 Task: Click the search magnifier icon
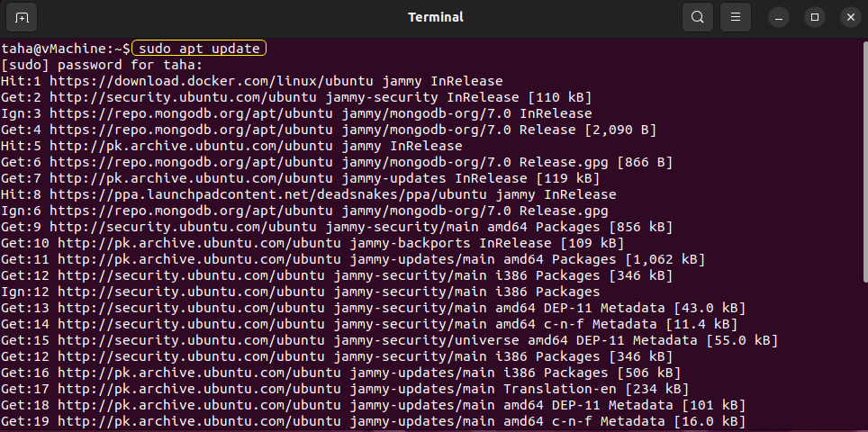coord(698,18)
